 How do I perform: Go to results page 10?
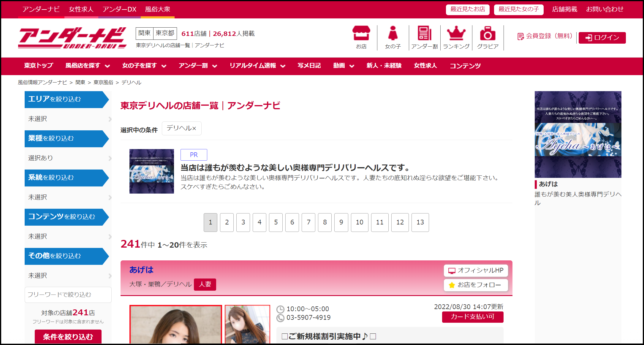[360, 222]
